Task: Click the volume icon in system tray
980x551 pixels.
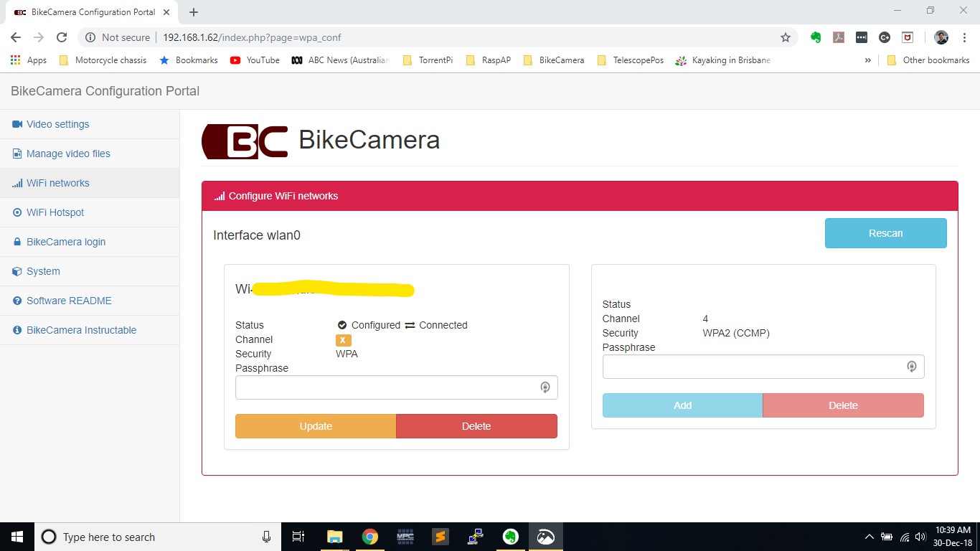Action: (x=920, y=537)
